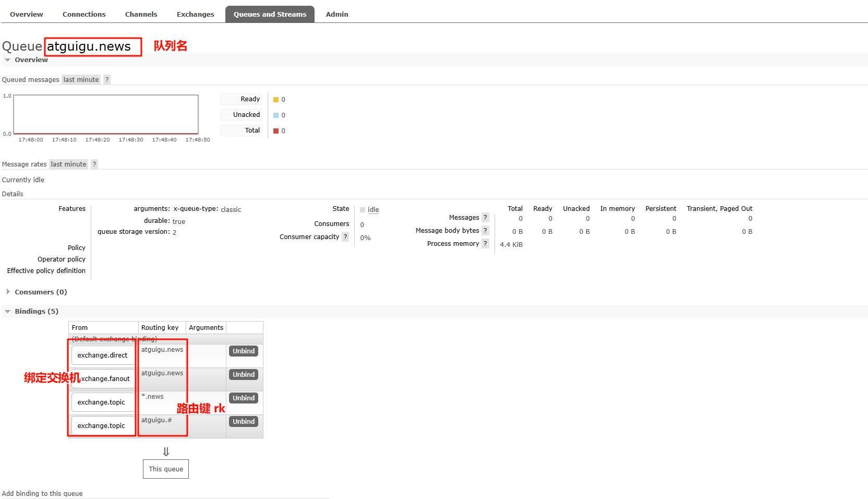Collapse the Overview section
Image resolution: width=868 pixels, height=499 pixels.
pyautogui.click(x=31, y=60)
